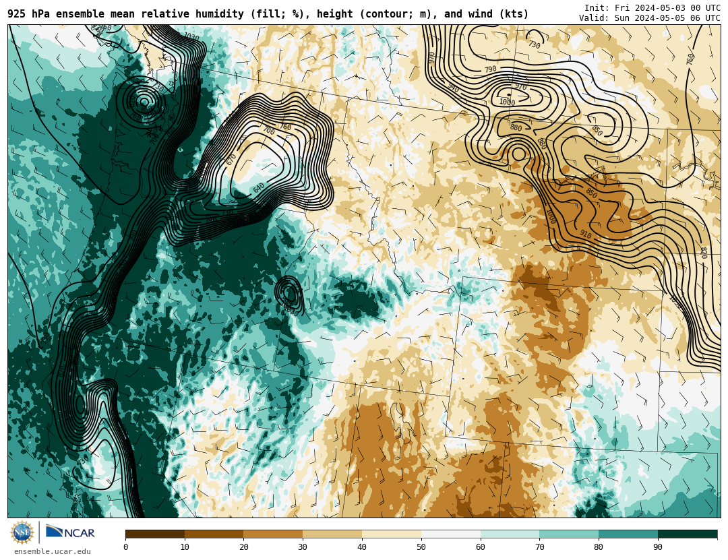The image size is (728, 560).
Task: Click the 50-60% white colorbar segment
Action: pos(451,534)
